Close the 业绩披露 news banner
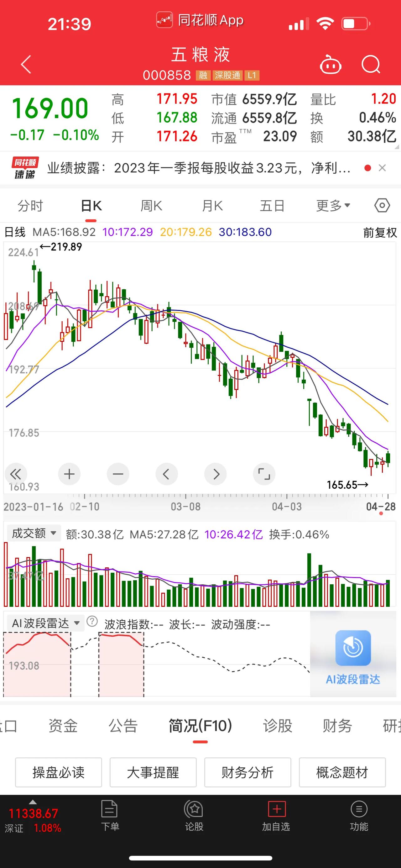 [x=382, y=168]
